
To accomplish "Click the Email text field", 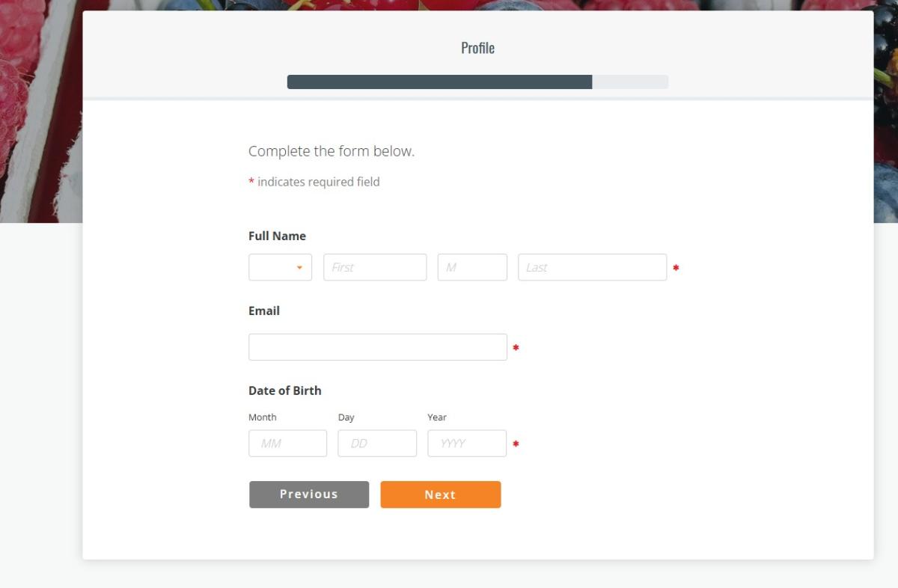I will pyautogui.click(x=378, y=347).
